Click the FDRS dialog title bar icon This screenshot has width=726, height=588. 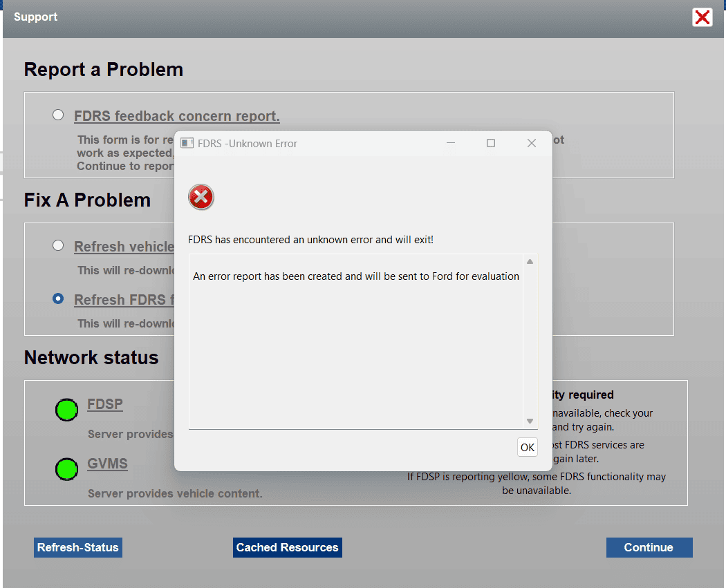[187, 144]
